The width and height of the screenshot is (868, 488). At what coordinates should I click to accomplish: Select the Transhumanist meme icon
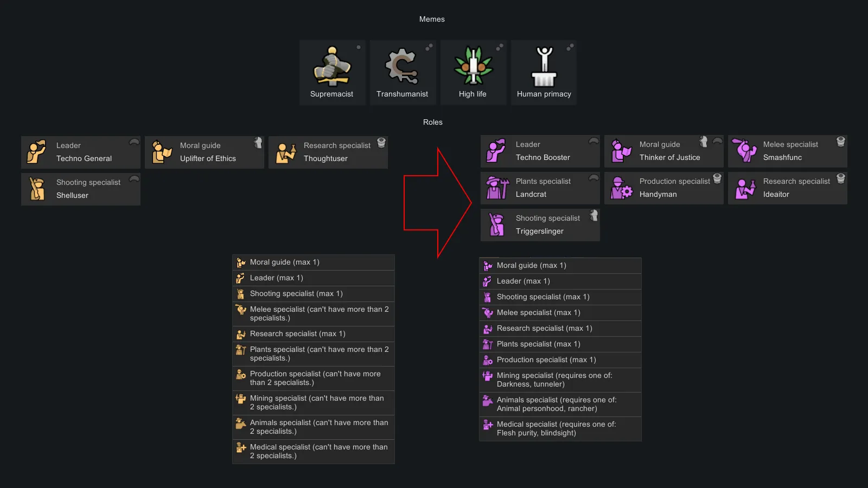[402, 68]
